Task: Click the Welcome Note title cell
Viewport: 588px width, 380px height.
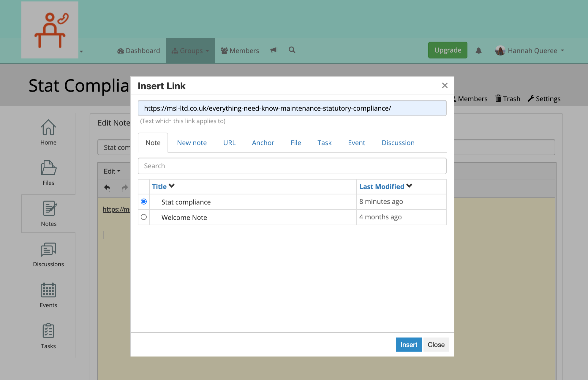Action: click(253, 217)
